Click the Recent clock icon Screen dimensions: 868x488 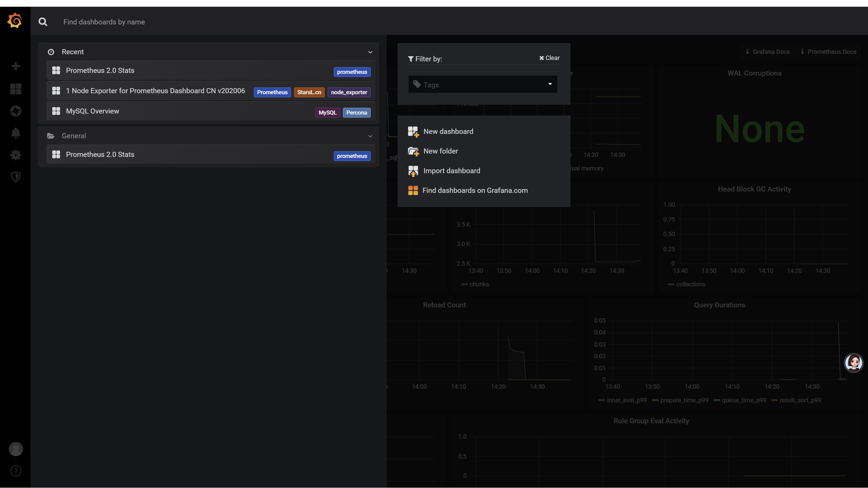(51, 52)
